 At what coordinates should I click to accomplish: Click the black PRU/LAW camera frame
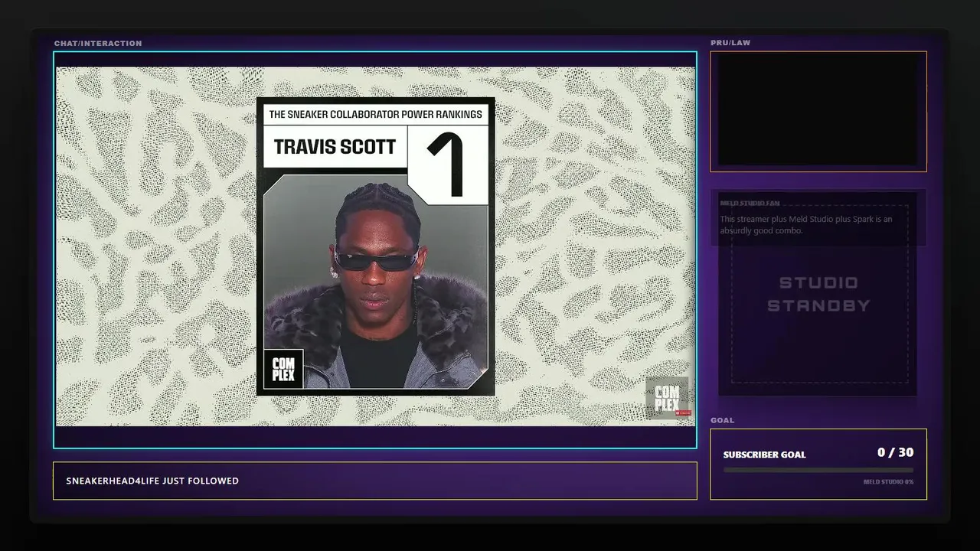818,112
